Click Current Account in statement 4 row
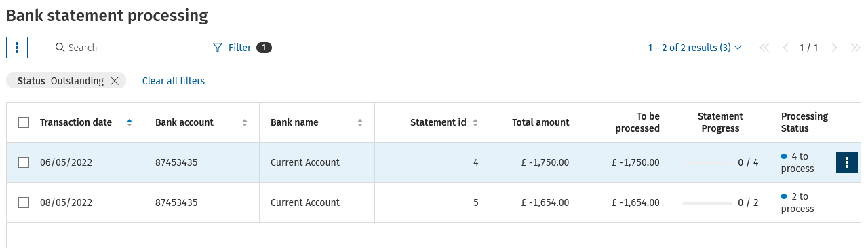The height and width of the screenshot is (248, 868). pos(305,162)
